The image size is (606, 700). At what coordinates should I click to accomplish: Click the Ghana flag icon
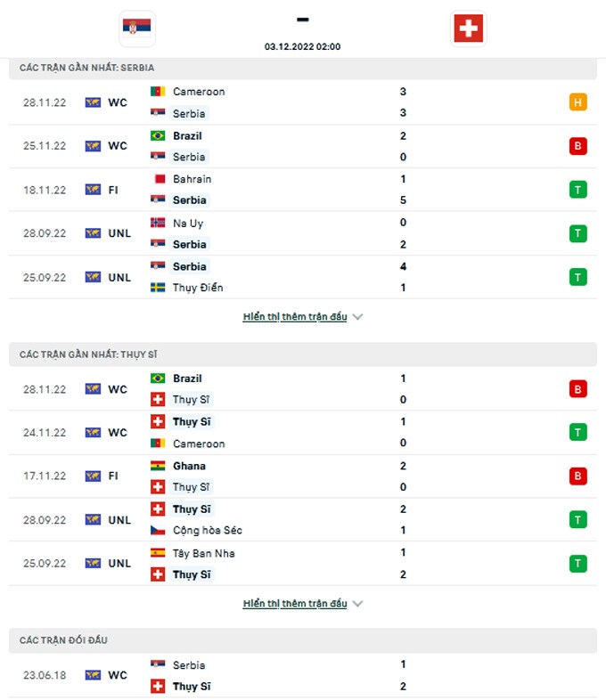pos(158,466)
